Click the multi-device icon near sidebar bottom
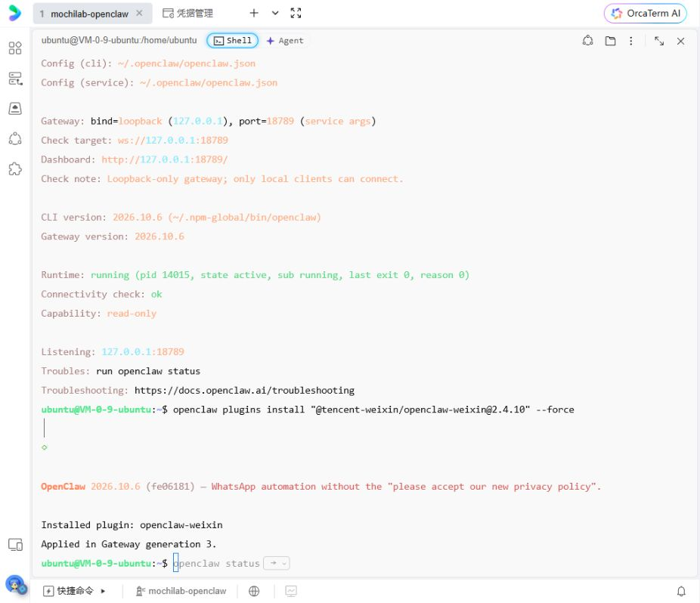Image resolution: width=700 pixels, height=603 pixels. pyautogui.click(x=15, y=545)
